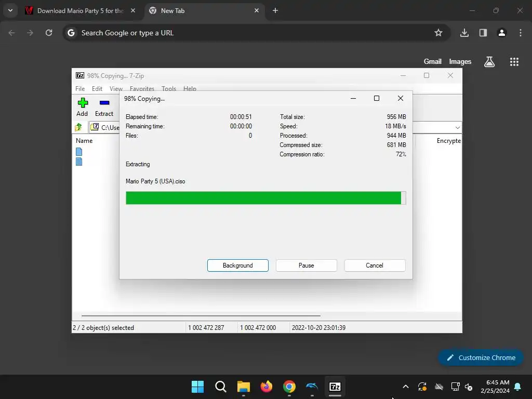Open the View menu in 7-Zip
The image size is (532, 399).
pyautogui.click(x=116, y=88)
